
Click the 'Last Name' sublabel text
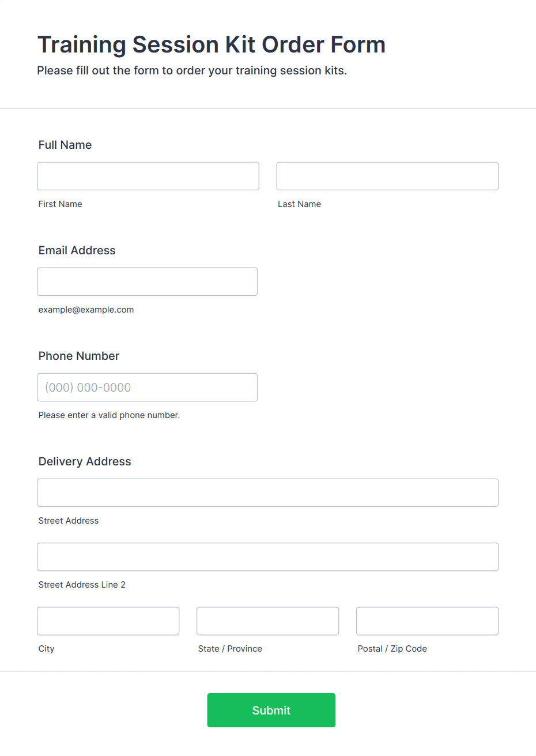click(x=300, y=204)
